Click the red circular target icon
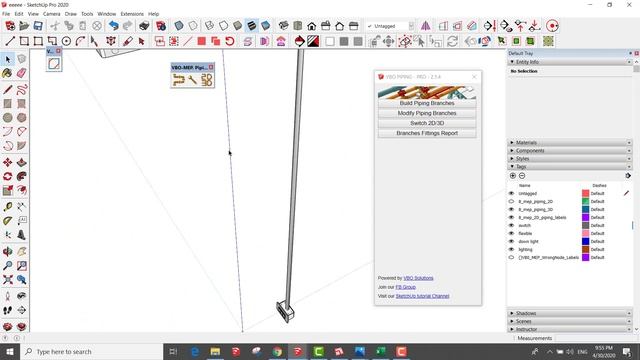Viewport: 640px width, 360px height. click(x=552, y=26)
